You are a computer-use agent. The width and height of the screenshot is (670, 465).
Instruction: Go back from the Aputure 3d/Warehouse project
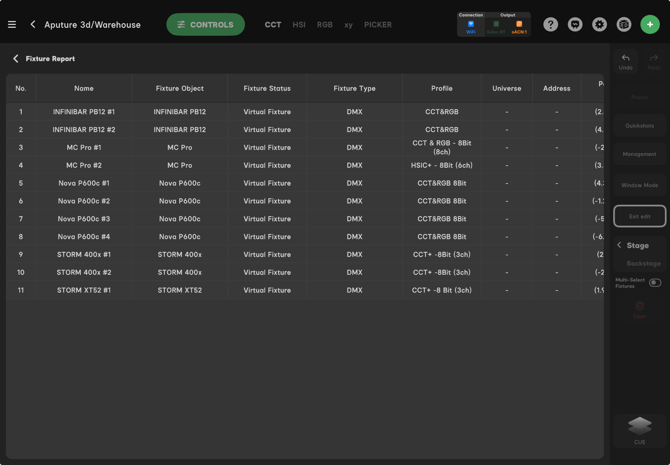pos(33,25)
